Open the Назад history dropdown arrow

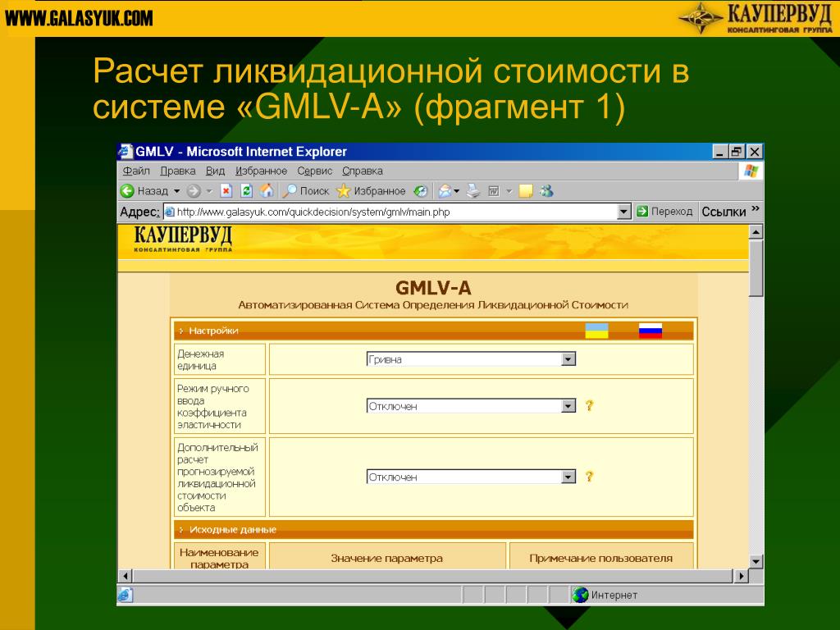click(x=176, y=190)
